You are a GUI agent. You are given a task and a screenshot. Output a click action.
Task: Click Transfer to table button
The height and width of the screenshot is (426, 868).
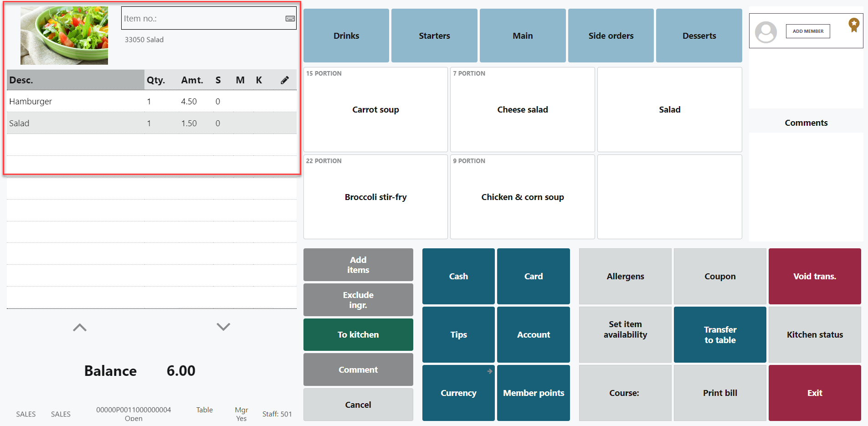pyautogui.click(x=720, y=334)
